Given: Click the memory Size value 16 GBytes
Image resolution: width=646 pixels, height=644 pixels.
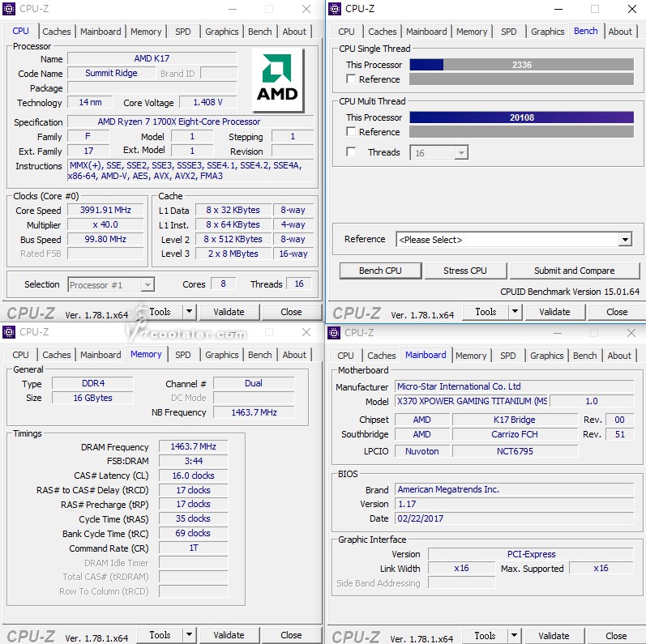Looking at the screenshot, I should (92, 398).
